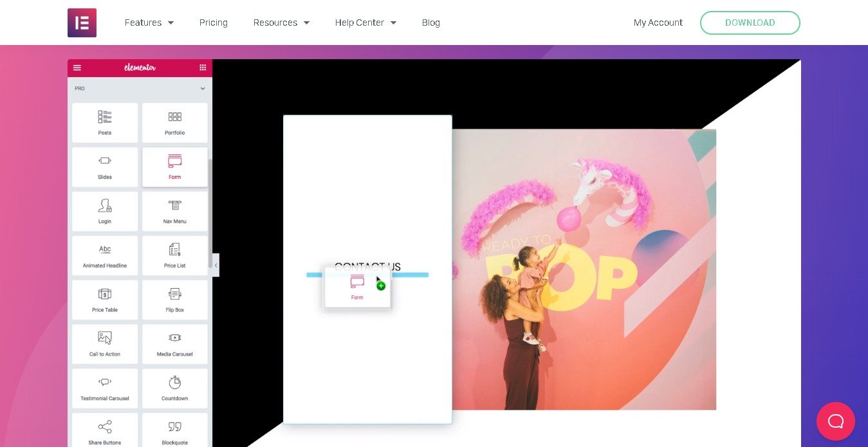Pick the Flip Box widget
This screenshot has width=868, height=447.
(174, 300)
